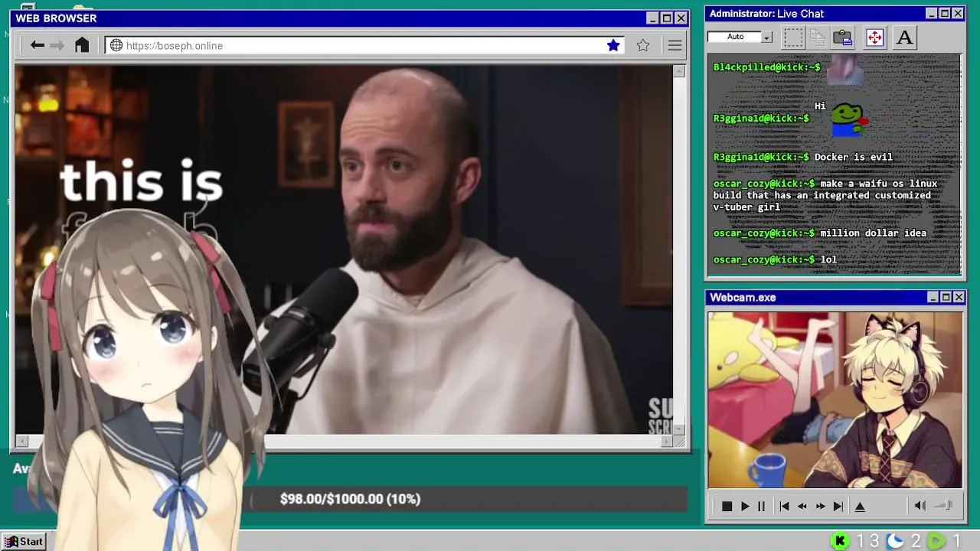Click the red full-screen arrows icon

pos(874,37)
